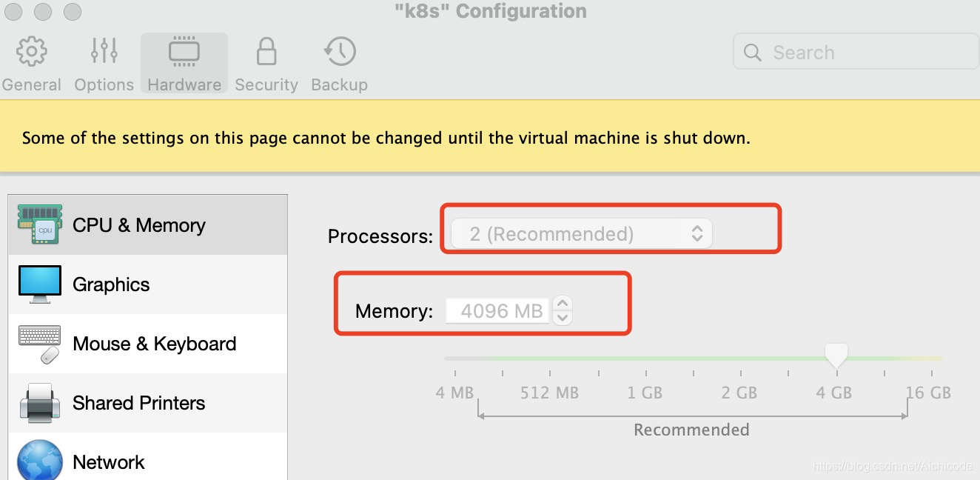This screenshot has width=980, height=480.
Task: Open the Options sliders icon
Action: 104,51
